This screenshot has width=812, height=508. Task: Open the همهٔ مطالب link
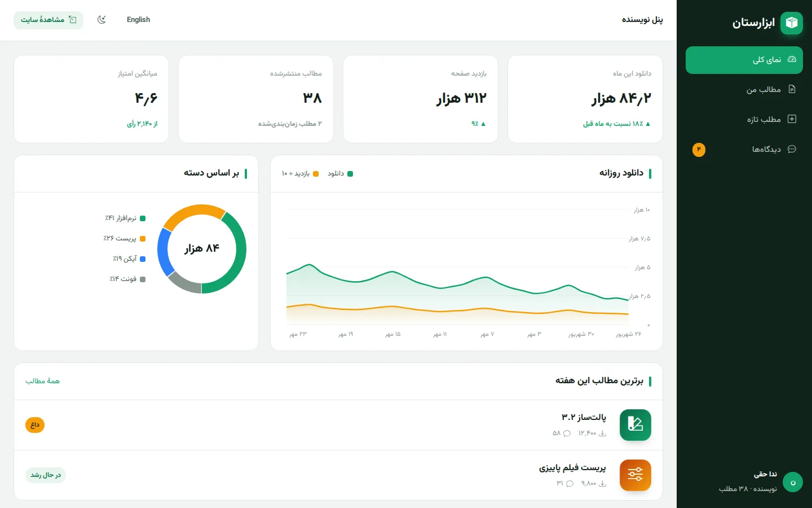(x=42, y=381)
